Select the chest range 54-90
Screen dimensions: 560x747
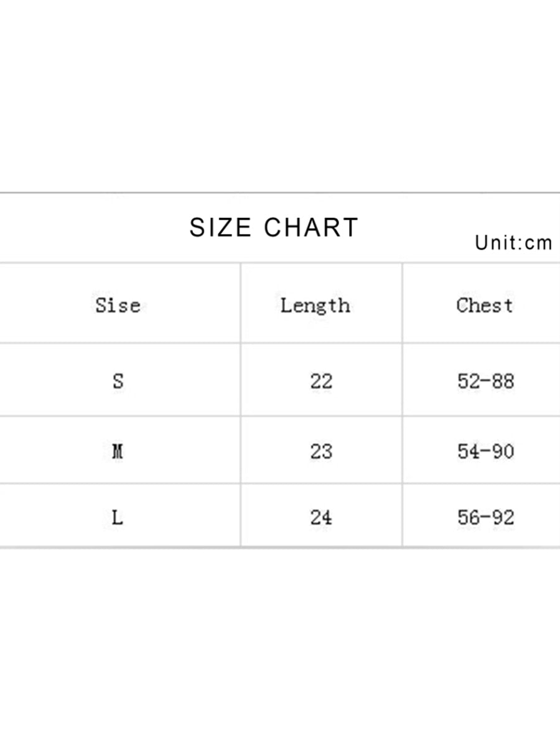coord(485,451)
